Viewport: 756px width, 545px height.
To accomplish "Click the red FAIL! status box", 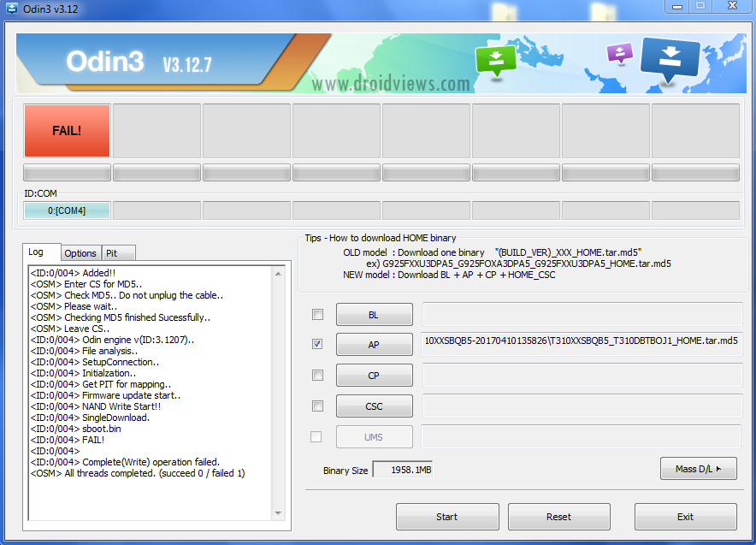I will coord(67,131).
